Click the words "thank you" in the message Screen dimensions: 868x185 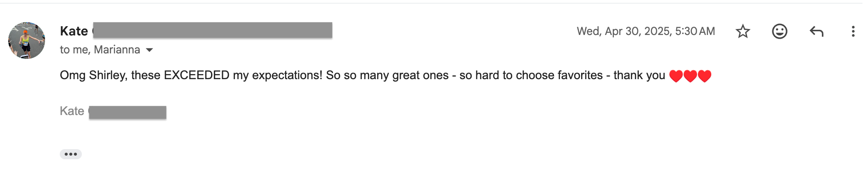coord(639,75)
